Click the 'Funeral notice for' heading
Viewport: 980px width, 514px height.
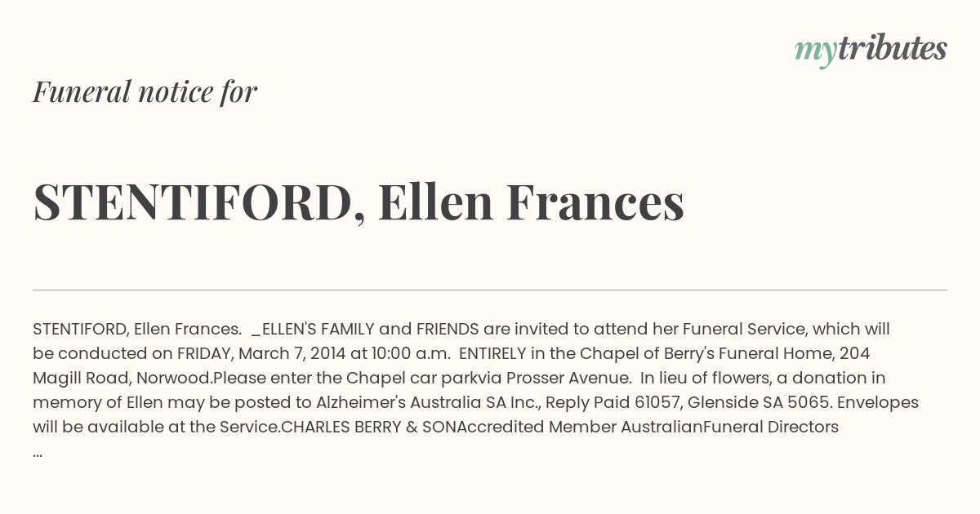pos(145,91)
